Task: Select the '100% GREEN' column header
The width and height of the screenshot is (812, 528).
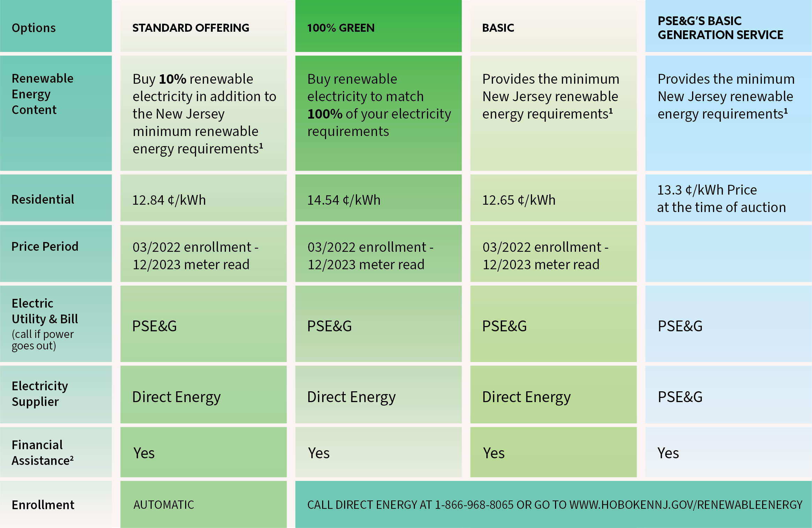Action: click(378, 26)
